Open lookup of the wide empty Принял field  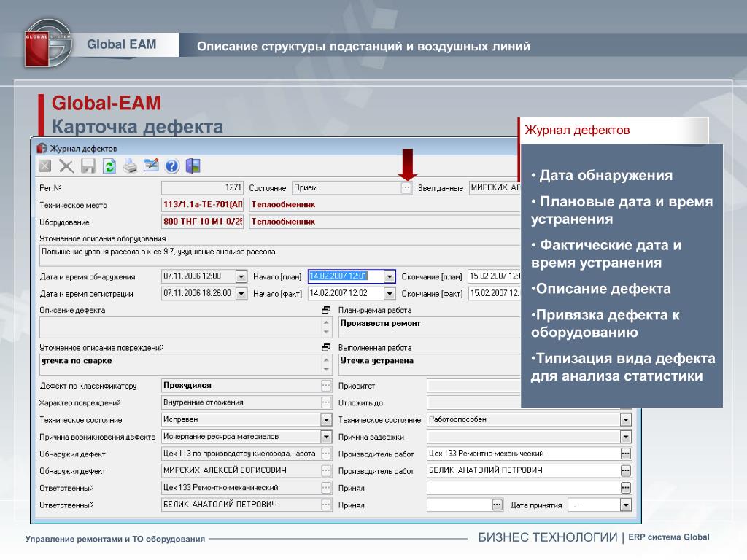[x=625, y=488]
